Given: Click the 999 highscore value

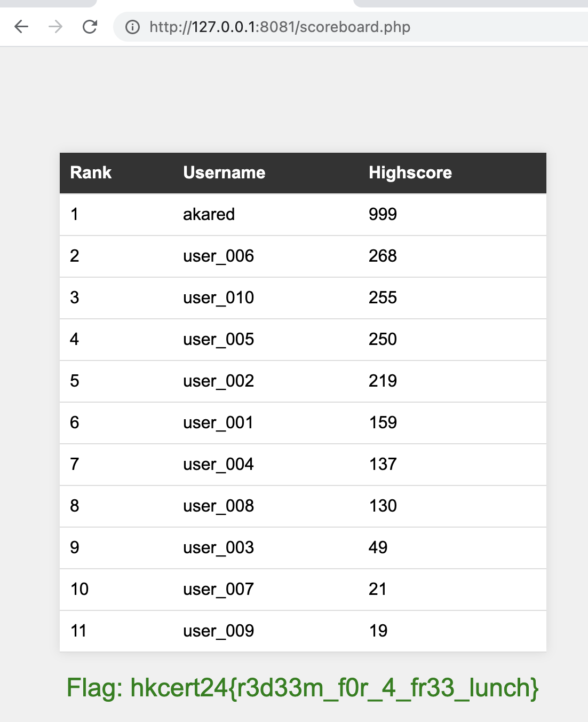Looking at the screenshot, I should click(x=383, y=214).
